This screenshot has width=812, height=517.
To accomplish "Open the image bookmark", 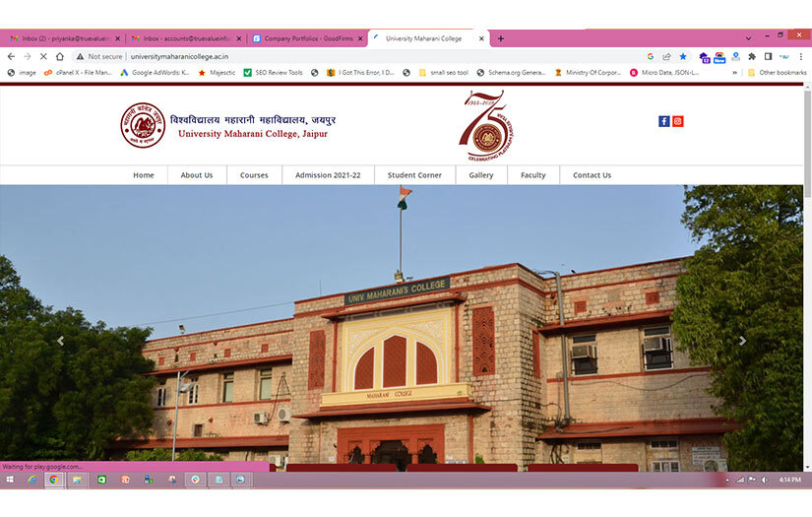I will point(22,73).
